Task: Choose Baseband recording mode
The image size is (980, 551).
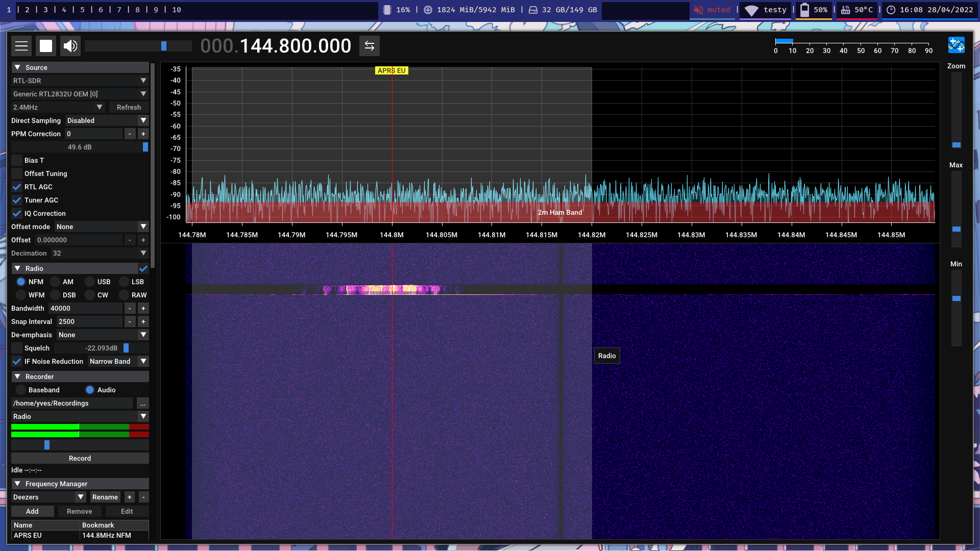Action: point(21,390)
